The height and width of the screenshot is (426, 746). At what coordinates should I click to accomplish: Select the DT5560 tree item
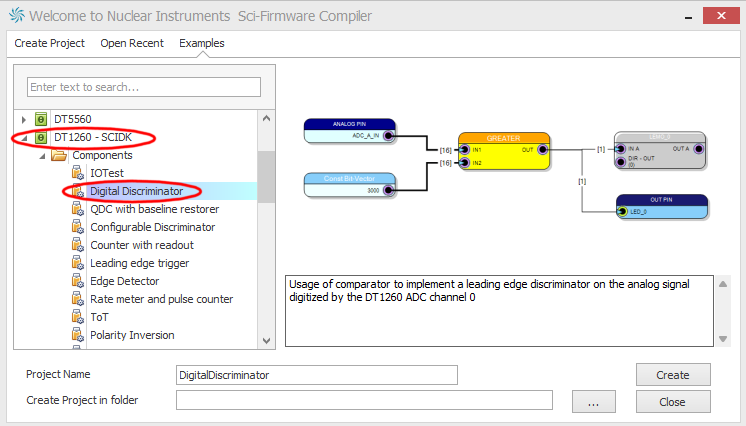point(73,119)
